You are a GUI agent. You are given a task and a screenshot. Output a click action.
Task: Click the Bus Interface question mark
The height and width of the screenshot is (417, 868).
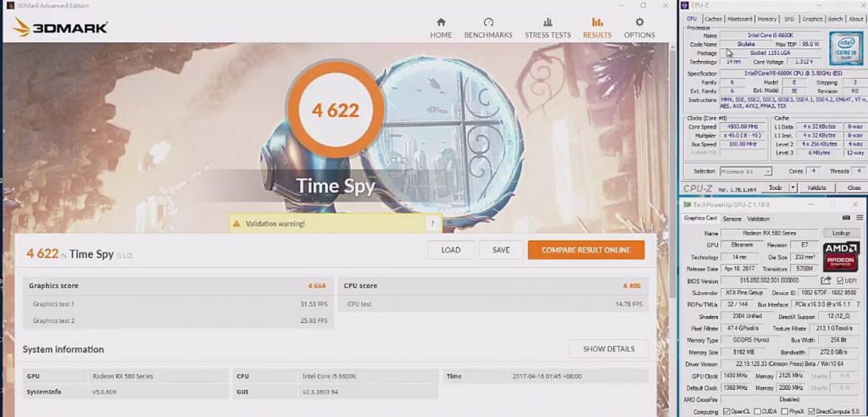859,304
